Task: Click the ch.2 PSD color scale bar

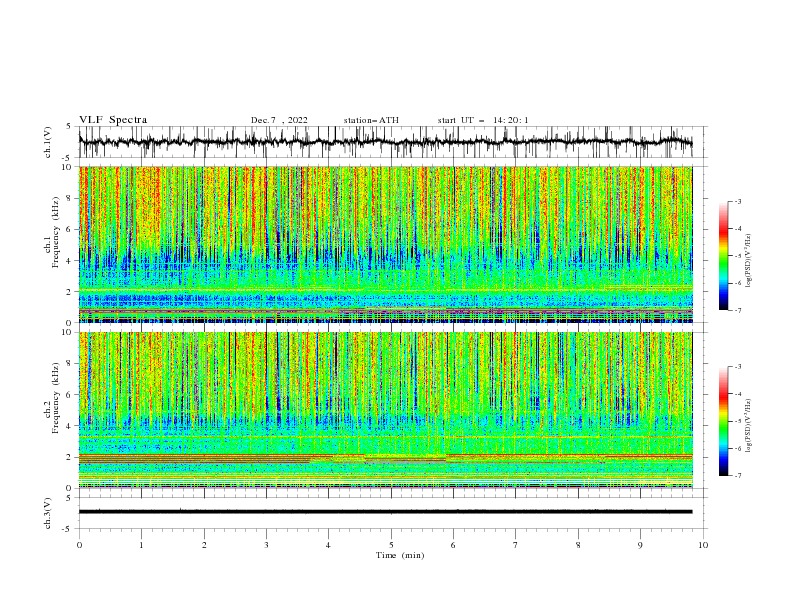Action: pos(724,421)
